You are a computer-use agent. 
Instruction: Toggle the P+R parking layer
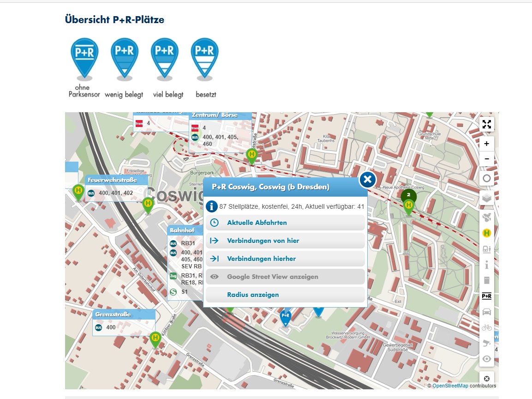486,296
